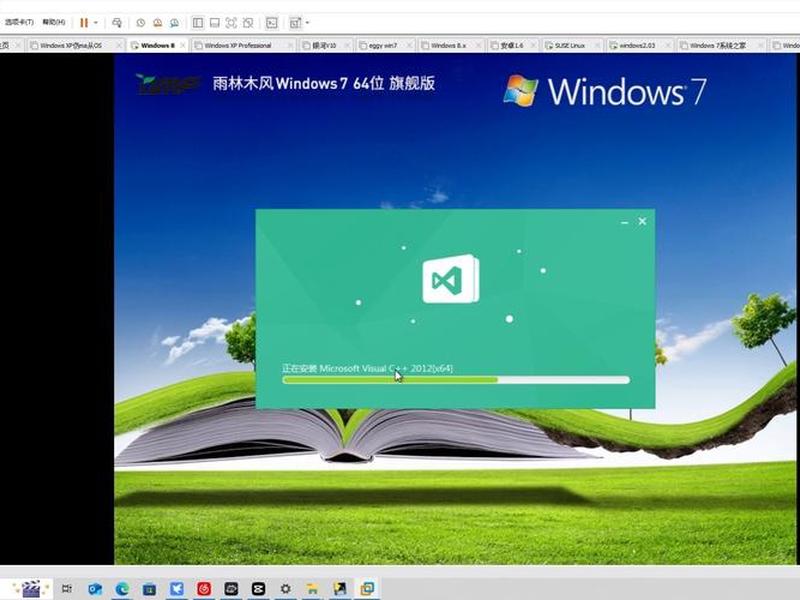This screenshot has height=600, width=800.
Task: Expand the stretch display dropdown arrow
Action: point(307,23)
